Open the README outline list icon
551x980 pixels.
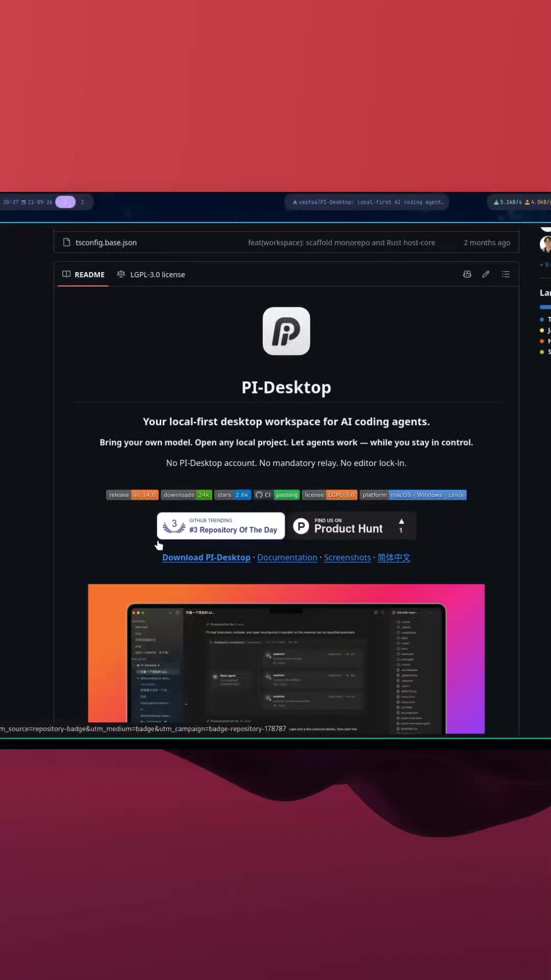[x=506, y=274]
